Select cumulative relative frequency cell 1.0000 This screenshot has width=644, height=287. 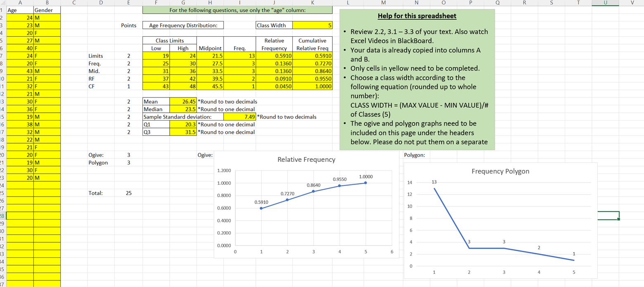312,86
